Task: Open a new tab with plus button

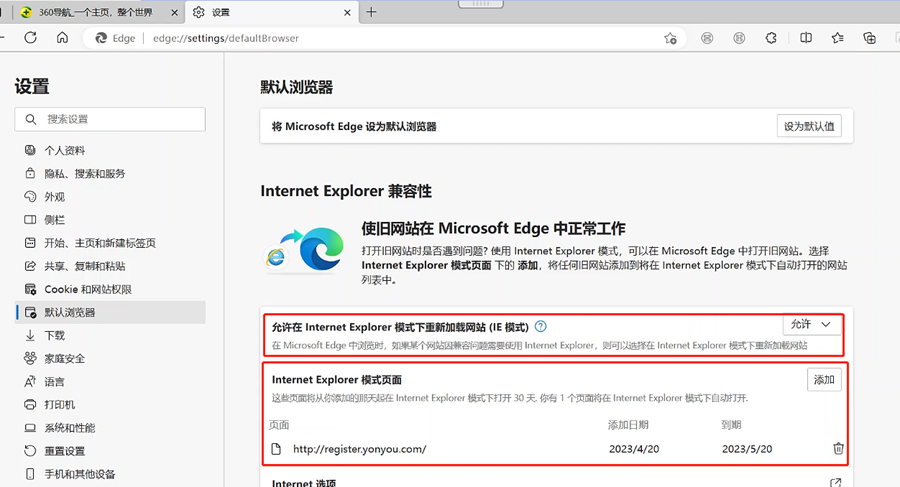Action: click(x=371, y=12)
